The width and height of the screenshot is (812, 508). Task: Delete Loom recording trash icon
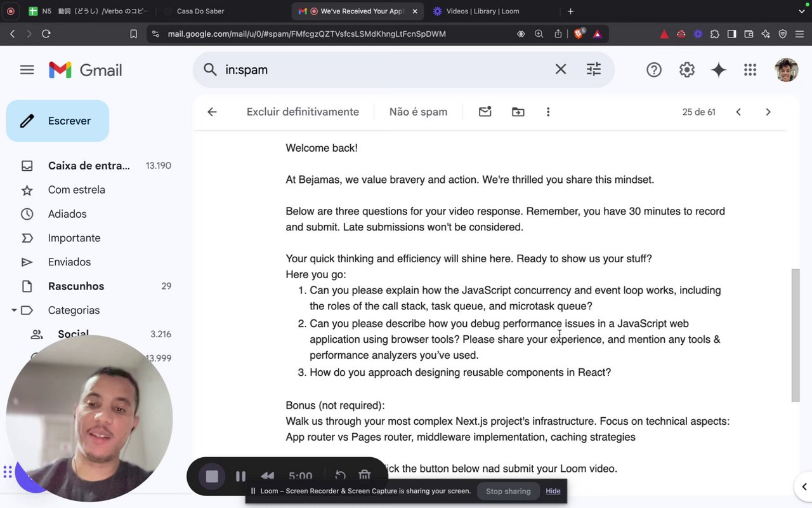(365, 476)
